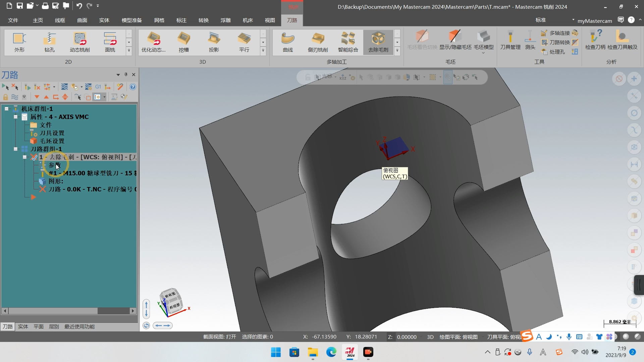This screenshot has height=362, width=644.
Task: Open 刀具管理 tool manager
Action: [510, 40]
